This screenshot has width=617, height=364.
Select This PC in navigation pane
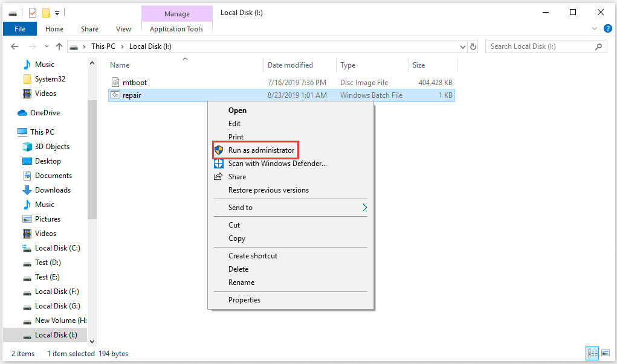[42, 132]
